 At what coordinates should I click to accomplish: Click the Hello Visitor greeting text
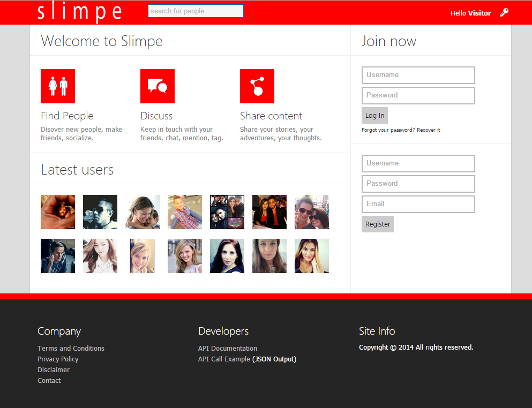pos(470,13)
